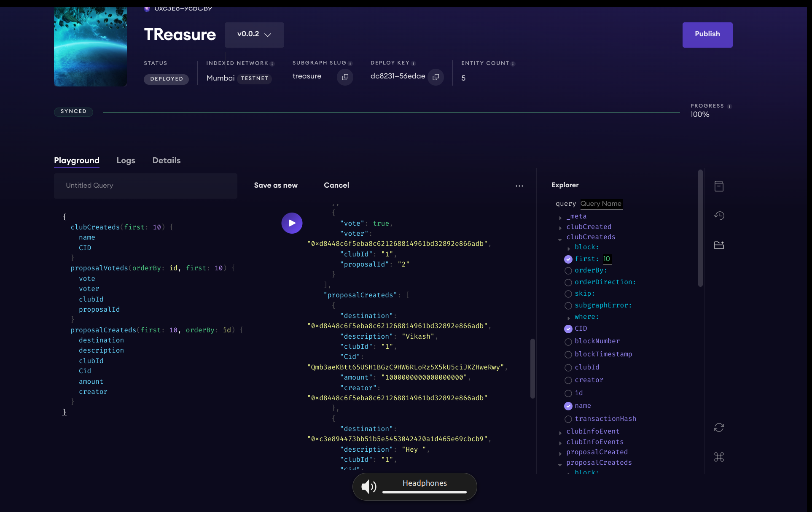Click the refresh icon in the right sidebar
This screenshot has width=812, height=512.
tap(719, 428)
